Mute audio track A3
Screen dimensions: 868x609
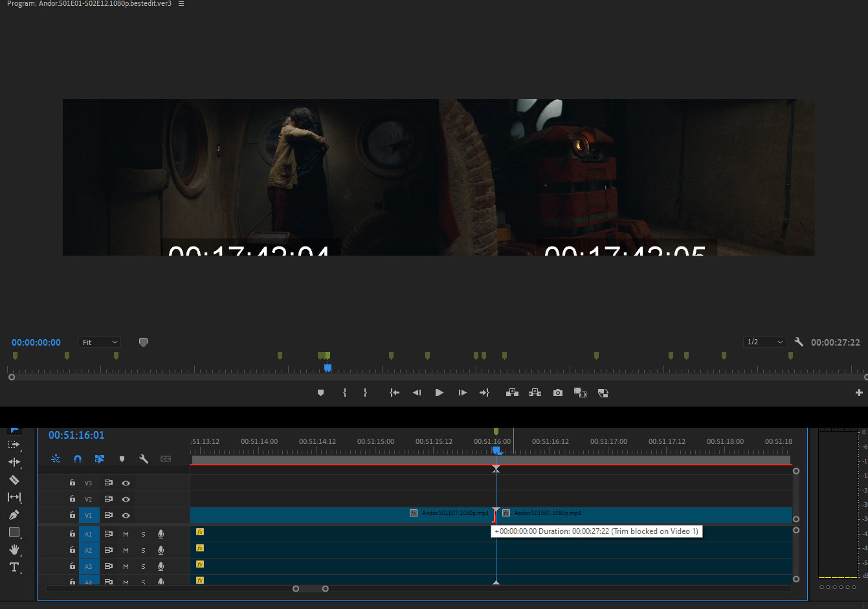click(126, 566)
